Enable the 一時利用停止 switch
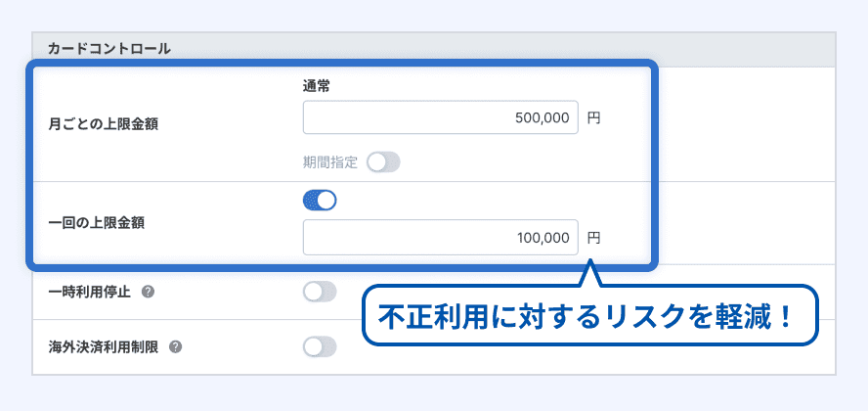Image resolution: width=868 pixels, height=411 pixels. pos(320,292)
